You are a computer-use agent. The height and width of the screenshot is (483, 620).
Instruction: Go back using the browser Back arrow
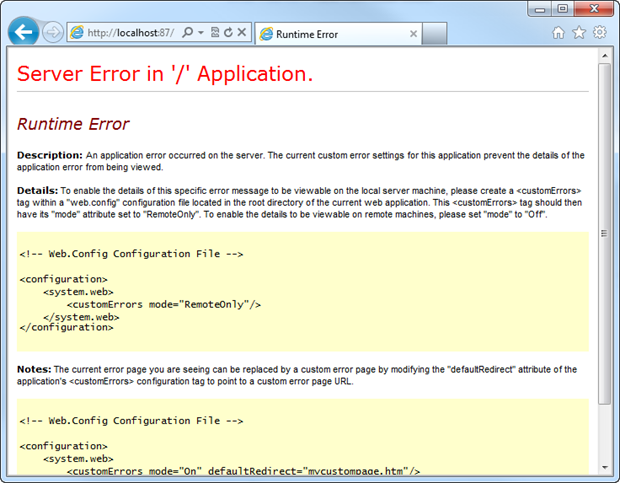click(23, 32)
